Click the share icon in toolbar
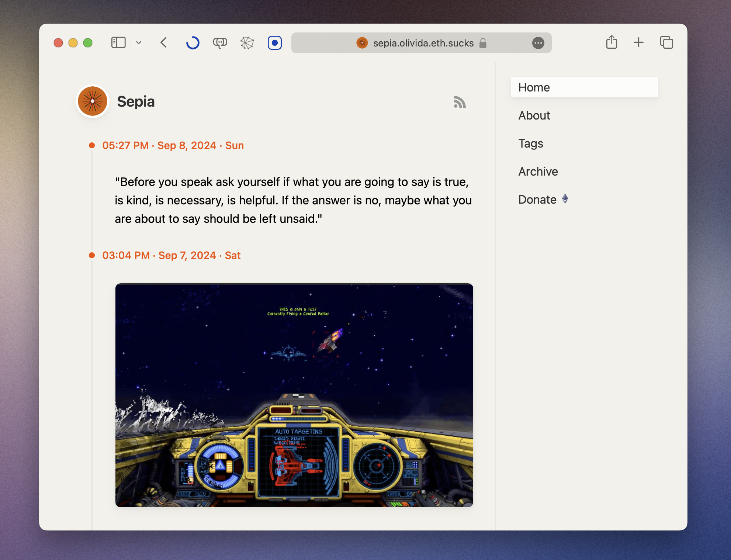Image resolution: width=731 pixels, height=560 pixels. 612,42
